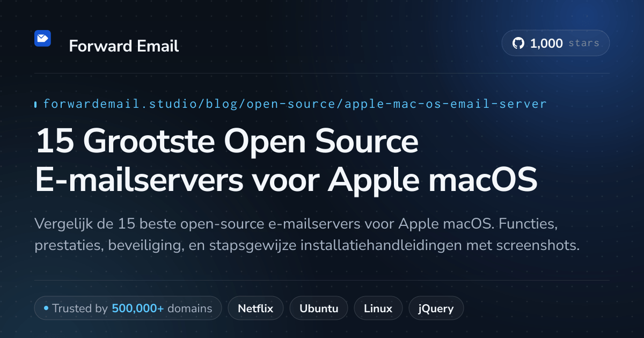
Task: Click the 1,000 stars GitHub badge
Action: 555,43
